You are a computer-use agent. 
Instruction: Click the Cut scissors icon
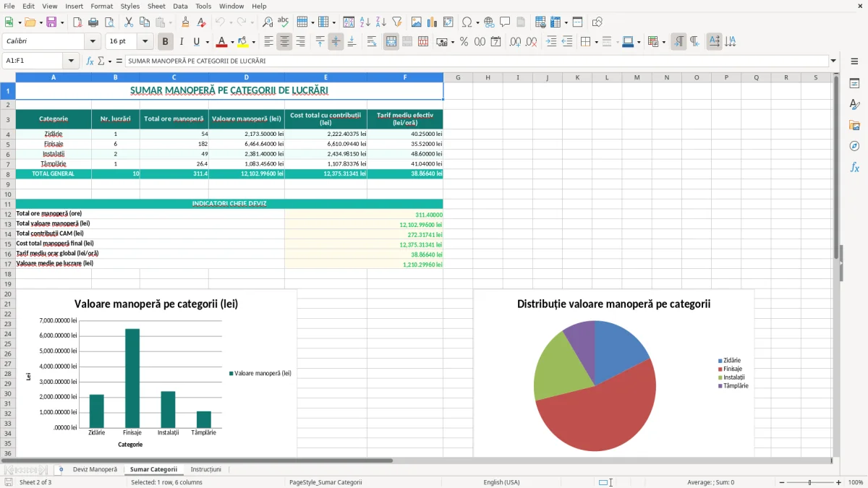pos(129,22)
